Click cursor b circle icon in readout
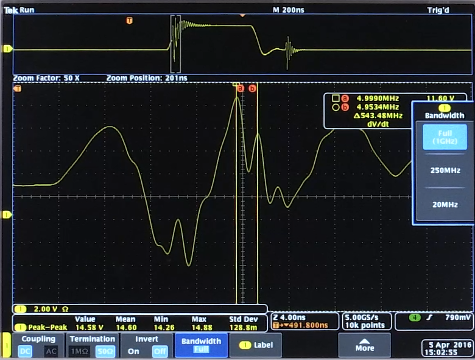 click(336, 107)
